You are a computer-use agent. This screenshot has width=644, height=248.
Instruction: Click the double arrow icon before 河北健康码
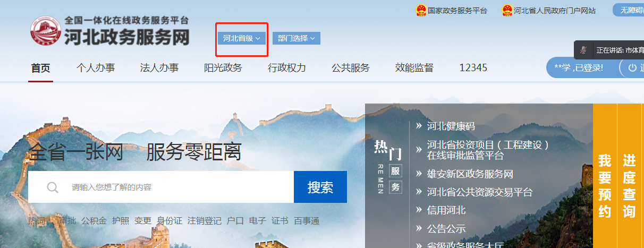419,126
